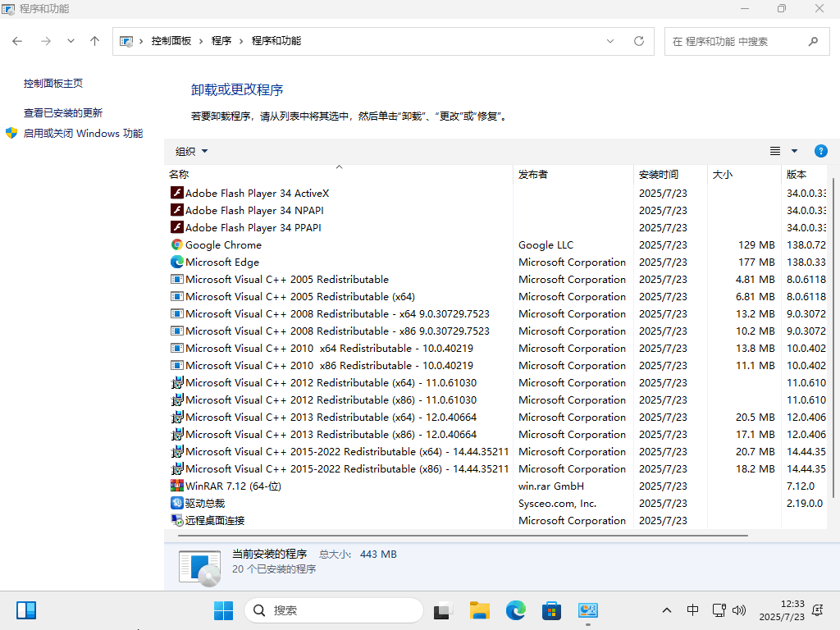Image resolution: width=840 pixels, height=630 pixels.
Task: Select Microsoft Visual C++ 2005 Redistributable row
Action: click(x=498, y=279)
